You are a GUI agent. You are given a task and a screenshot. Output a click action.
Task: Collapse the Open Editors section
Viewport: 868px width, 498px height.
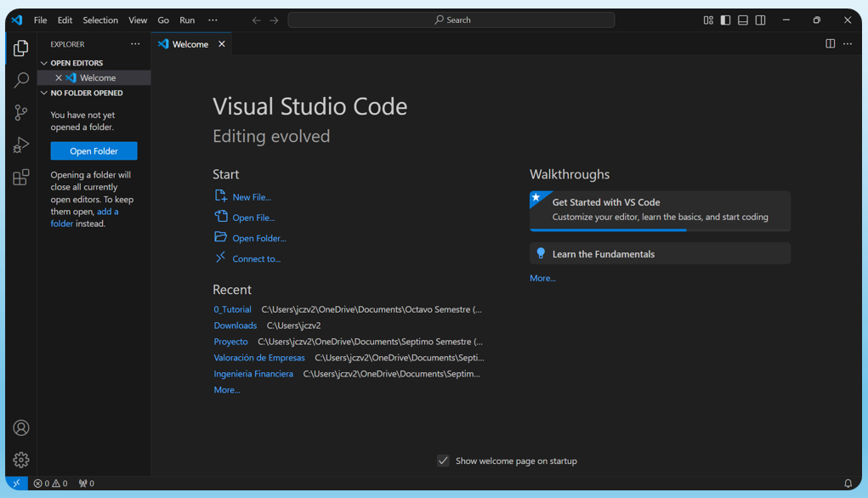(x=43, y=63)
